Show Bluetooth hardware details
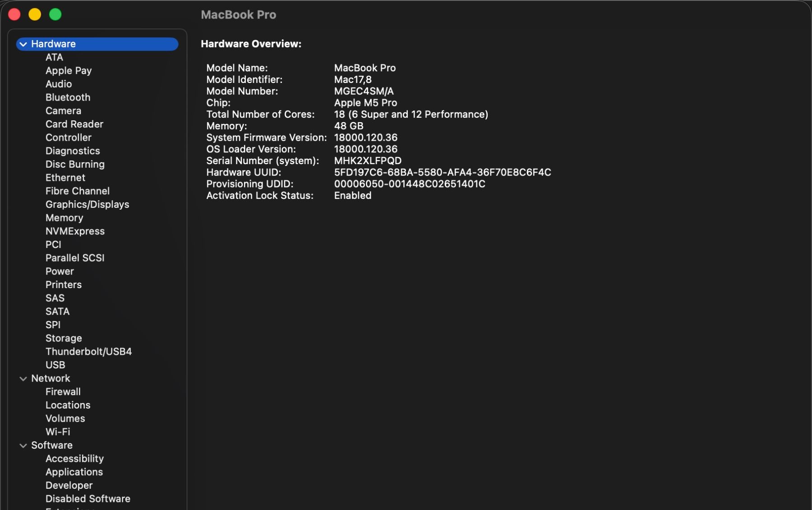This screenshot has width=812, height=510. 68,97
